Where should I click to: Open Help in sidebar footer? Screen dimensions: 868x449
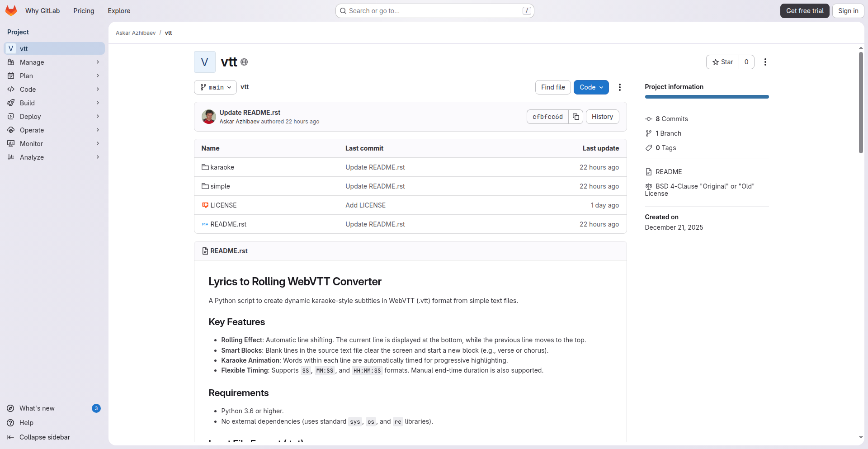pos(53,423)
